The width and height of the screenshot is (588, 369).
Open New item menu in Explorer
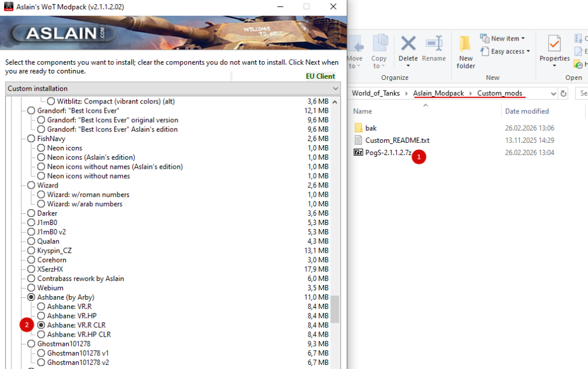click(503, 38)
